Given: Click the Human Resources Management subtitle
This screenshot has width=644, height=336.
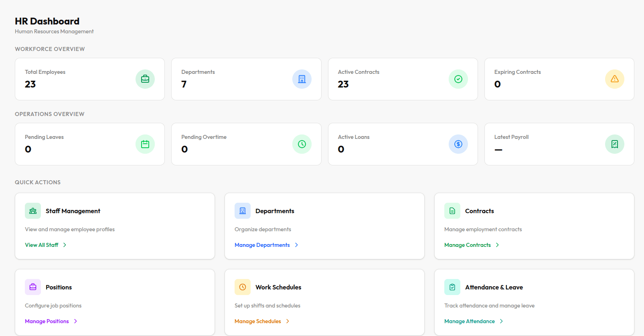Looking at the screenshot, I should click(54, 31).
